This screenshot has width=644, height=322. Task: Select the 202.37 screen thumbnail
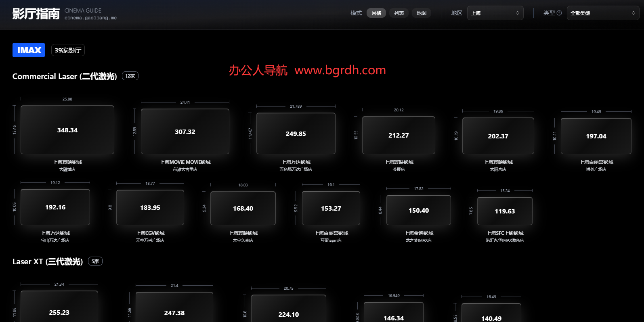coord(498,136)
